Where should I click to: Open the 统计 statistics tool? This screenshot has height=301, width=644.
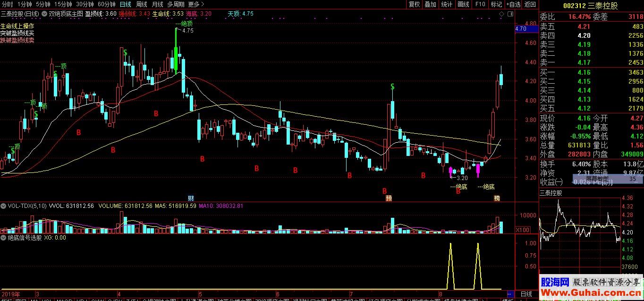tap(447, 4)
